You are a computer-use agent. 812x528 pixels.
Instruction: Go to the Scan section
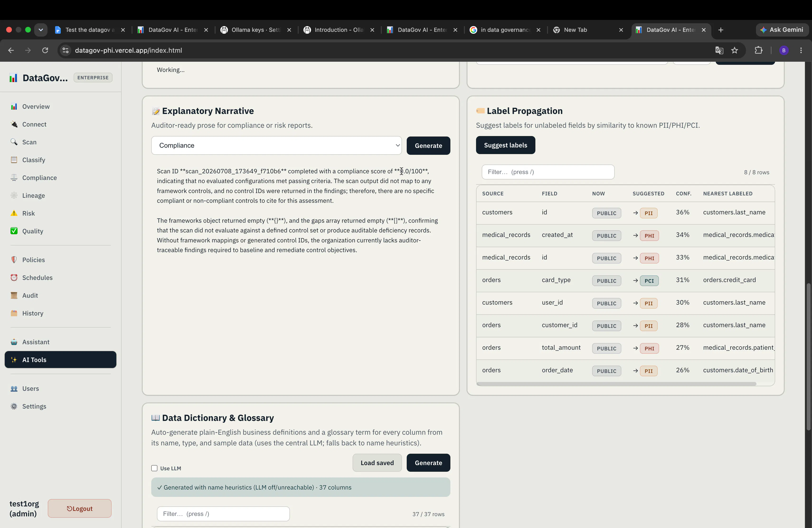pos(60,142)
